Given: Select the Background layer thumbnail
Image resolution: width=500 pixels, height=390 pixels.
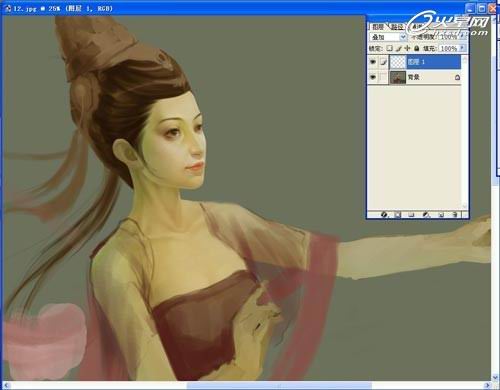Looking at the screenshot, I should pyautogui.click(x=398, y=77).
